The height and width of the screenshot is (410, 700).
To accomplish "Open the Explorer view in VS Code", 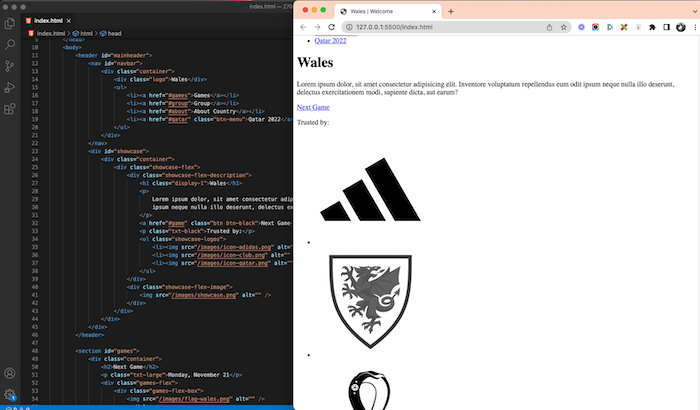I will pos(9,23).
